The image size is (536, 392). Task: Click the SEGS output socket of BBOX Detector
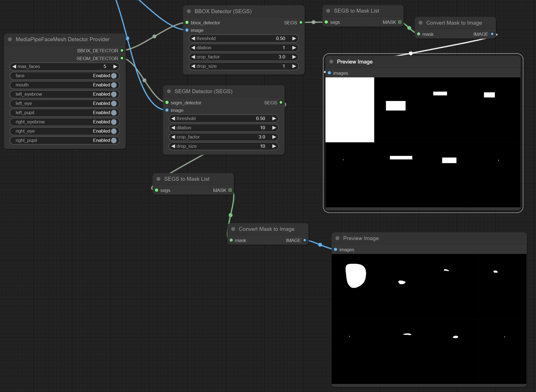[300, 23]
